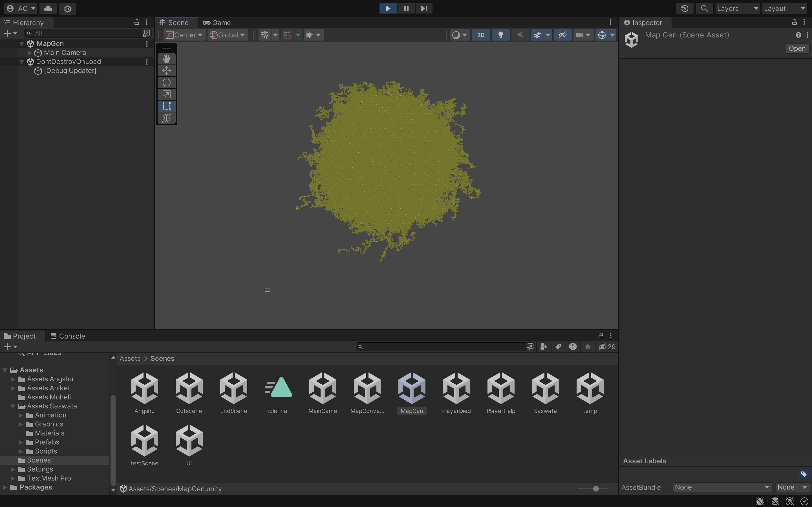Screen dimensions: 812x507
Task: Switch to the Console tab
Action: [x=68, y=336]
